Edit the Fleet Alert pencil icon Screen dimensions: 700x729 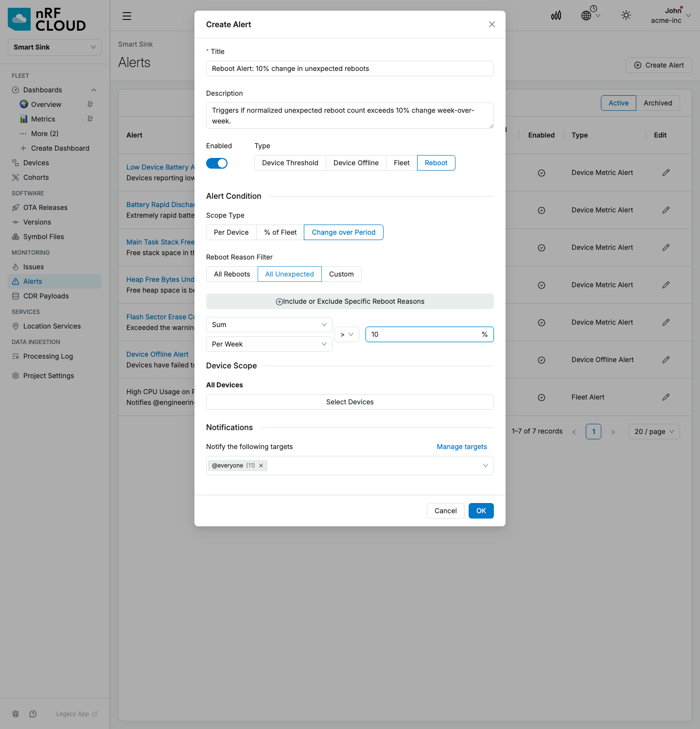(x=666, y=397)
